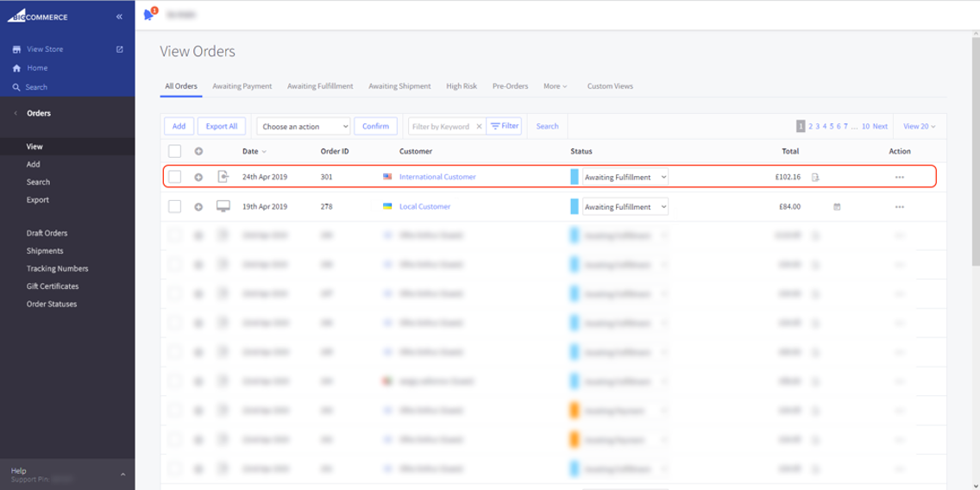Select the checkbox for order 301

175,177
